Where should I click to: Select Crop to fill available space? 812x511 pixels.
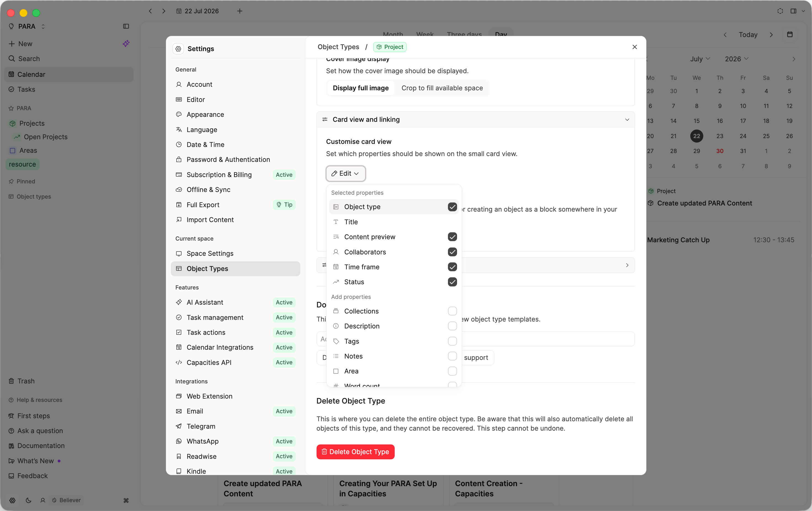click(442, 88)
